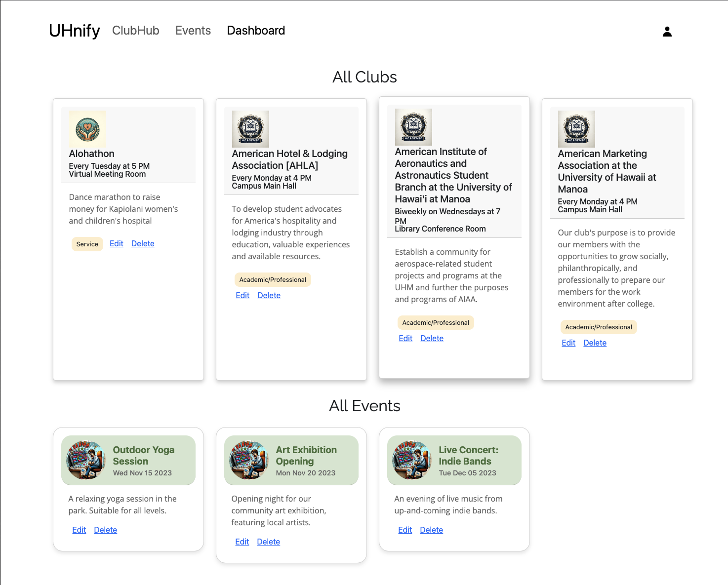
Task: Click the Outdoor Yoga Session event image
Action: click(86, 460)
